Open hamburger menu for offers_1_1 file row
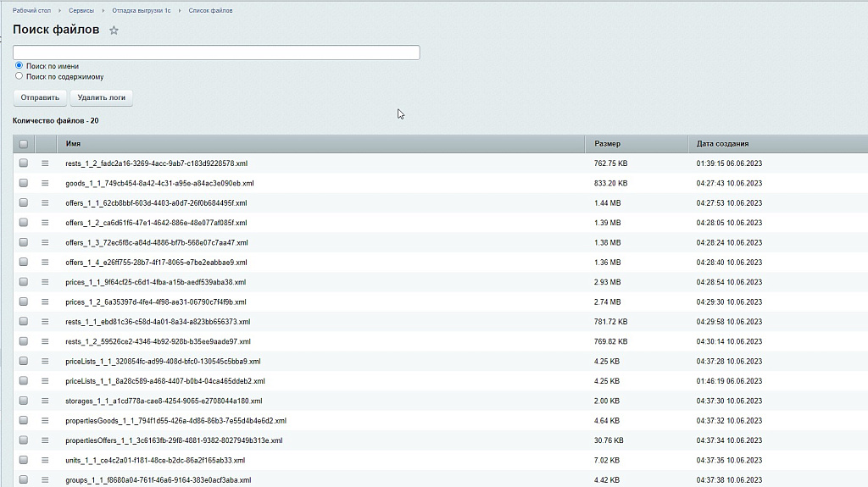The height and width of the screenshot is (487, 868). [46, 203]
